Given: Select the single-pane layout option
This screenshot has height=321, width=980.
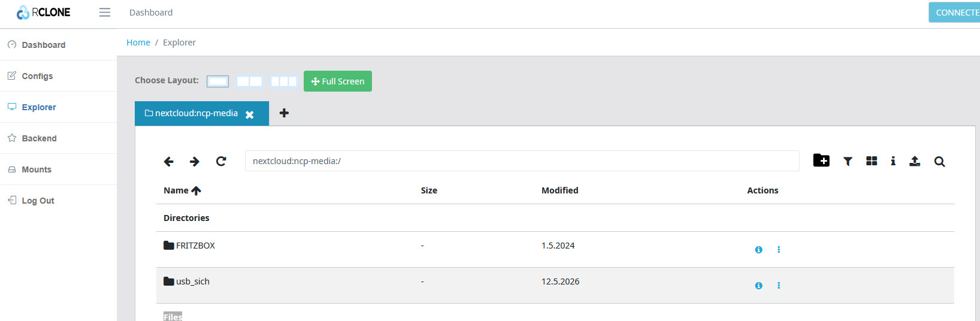Looking at the screenshot, I should click(x=217, y=81).
